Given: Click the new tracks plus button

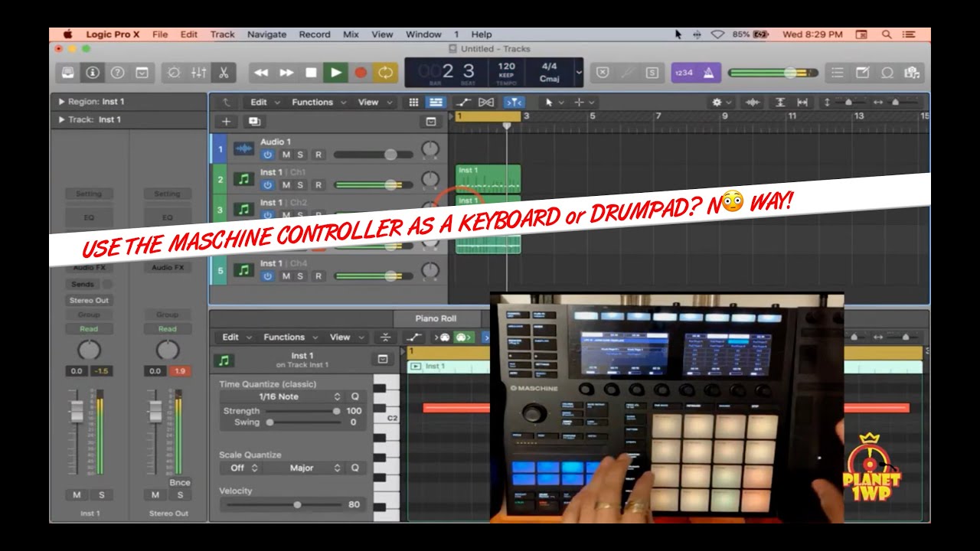Looking at the screenshot, I should [226, 121].
